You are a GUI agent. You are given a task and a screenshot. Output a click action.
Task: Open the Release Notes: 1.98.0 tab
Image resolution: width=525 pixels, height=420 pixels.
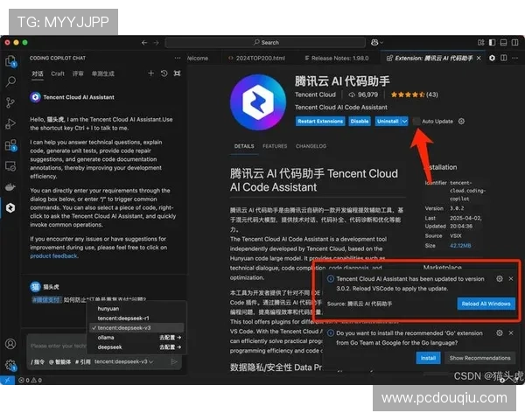[x=336, y=59]
